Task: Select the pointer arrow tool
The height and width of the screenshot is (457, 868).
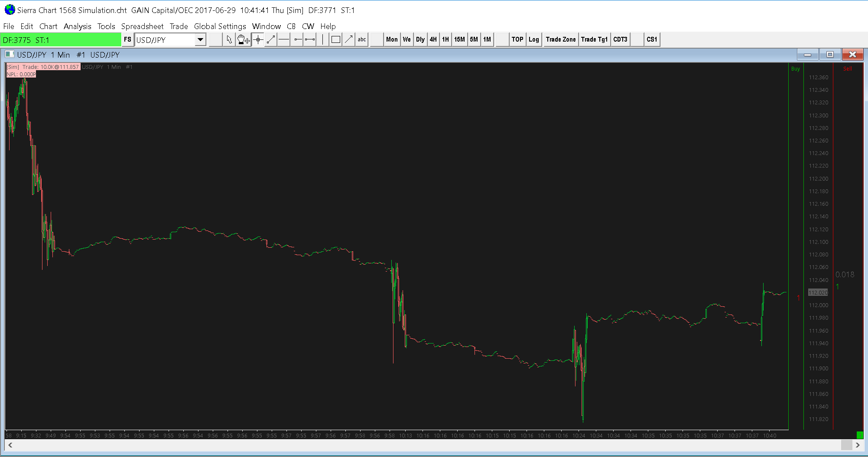Action: click(229, 40)
